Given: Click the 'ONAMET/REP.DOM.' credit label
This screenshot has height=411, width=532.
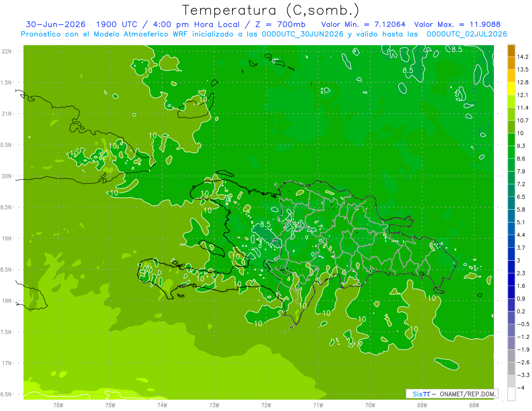Looking at the screenshot, I should pyautogui.click(x=468, y=394).
